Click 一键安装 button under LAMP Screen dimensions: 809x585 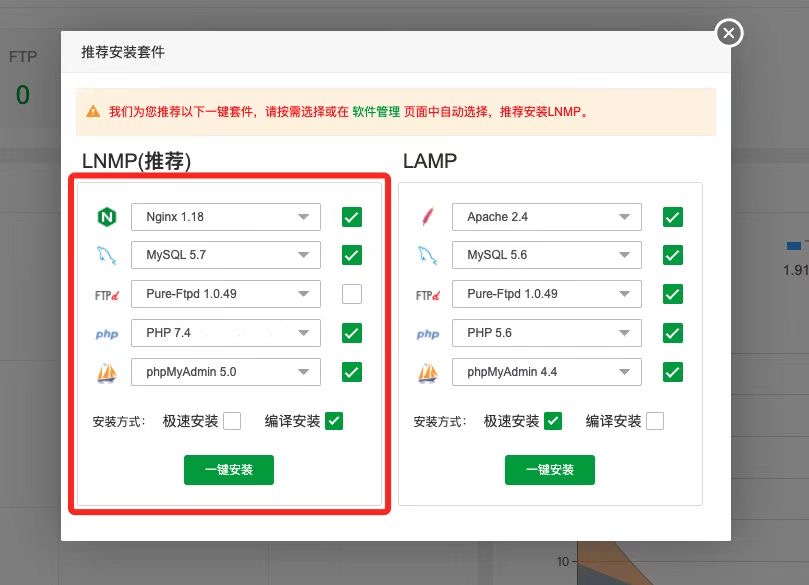point(549,470)
